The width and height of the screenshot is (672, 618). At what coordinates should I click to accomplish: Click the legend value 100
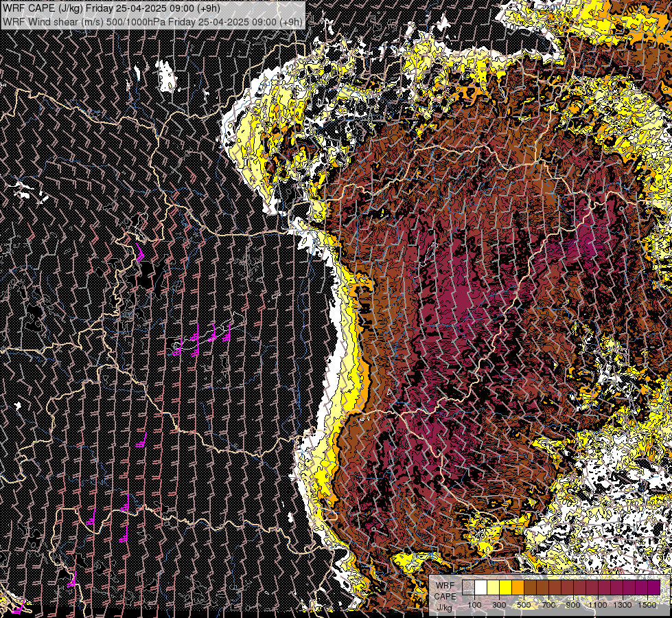pyautogui.click(x=474, y=605)
